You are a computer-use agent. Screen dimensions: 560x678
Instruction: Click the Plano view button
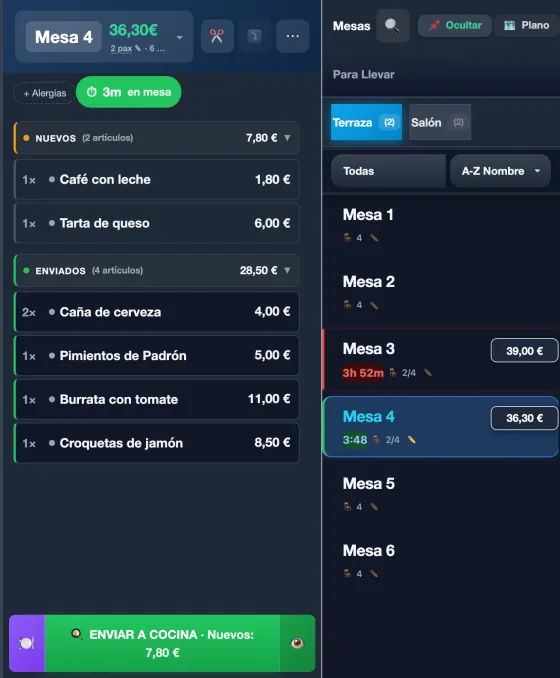coord(526,26)
